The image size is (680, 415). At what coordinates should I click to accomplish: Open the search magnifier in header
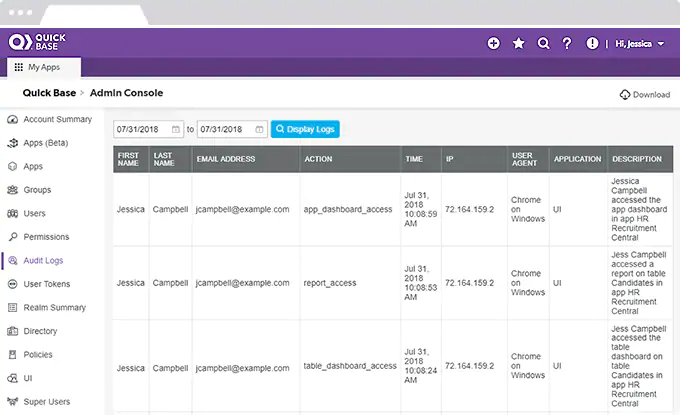[x=543, y=43]
